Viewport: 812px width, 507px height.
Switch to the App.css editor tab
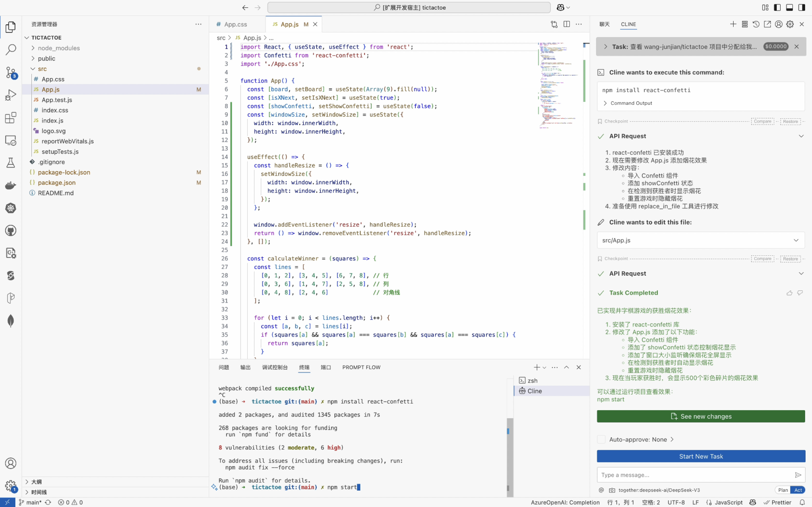[x=235, y=24]
